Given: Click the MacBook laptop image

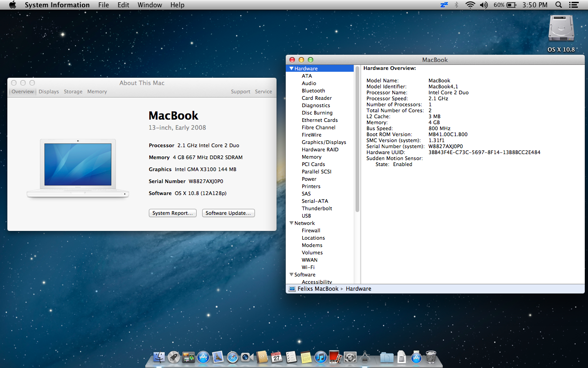Looking at the screenshot, I should point(78,169).
